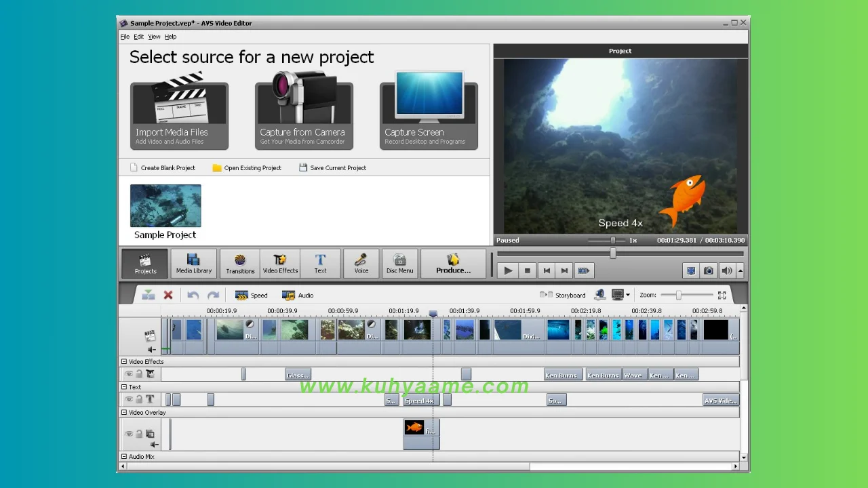Click the Produce button
The width and height of the screenshot is (868, 488).
click(454, 264)
